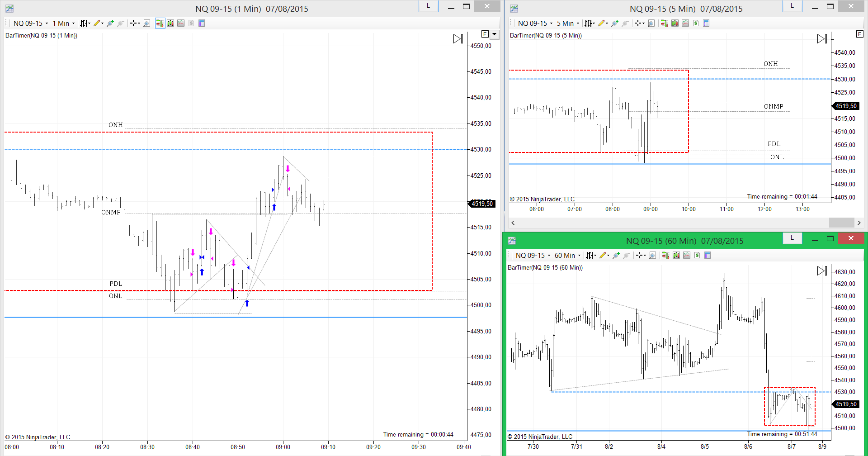The width and height of the screenshot is (868, 456).
Task: Open instrument dropdown NQ 09-15 in 5 Min chart
Action: click(535, 23)
